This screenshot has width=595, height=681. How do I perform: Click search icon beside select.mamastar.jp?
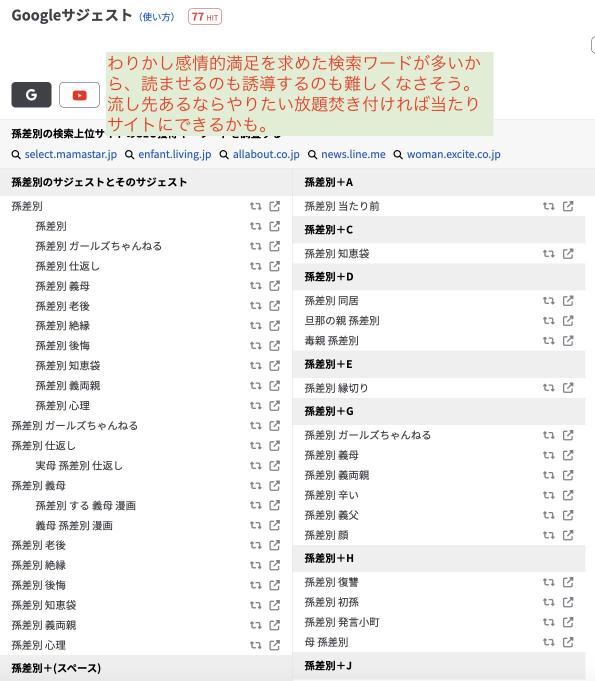(16, 155)
